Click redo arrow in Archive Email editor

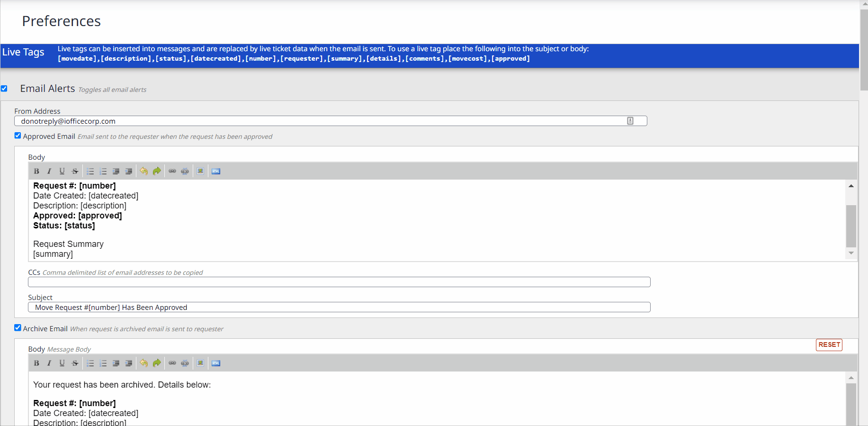pyautogui.click(x=157, y=363)
